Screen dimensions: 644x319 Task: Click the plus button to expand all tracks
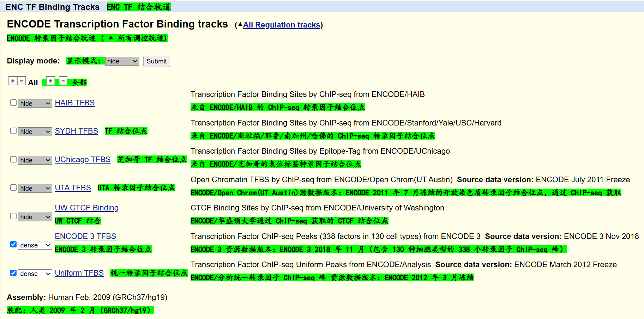[x=13, y=81]
